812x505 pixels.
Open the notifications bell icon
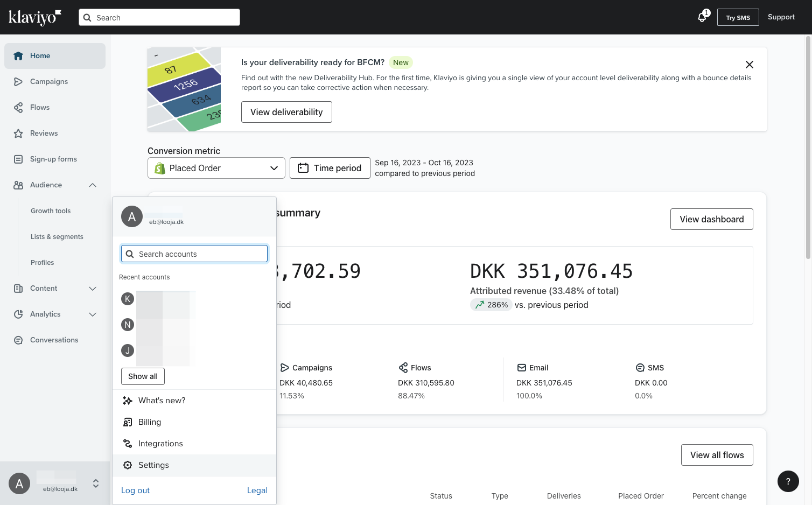point(702,17)
